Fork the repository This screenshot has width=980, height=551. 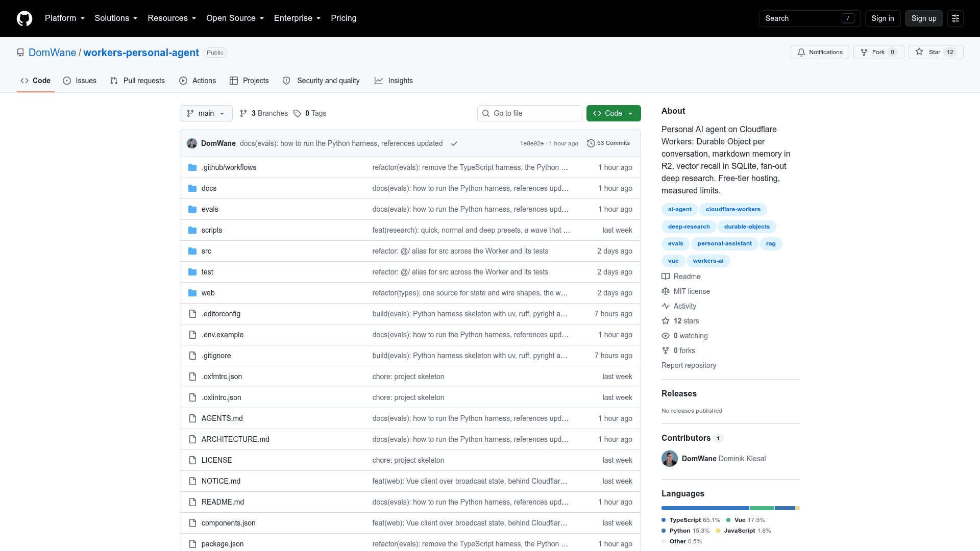[x=878, y=52]
